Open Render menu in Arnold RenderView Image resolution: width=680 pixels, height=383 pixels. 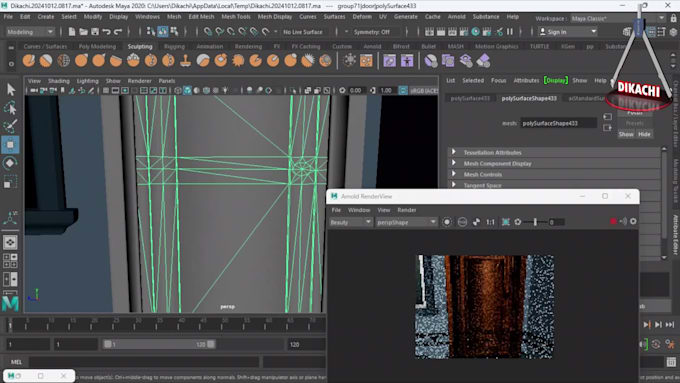tap(407, 210)
